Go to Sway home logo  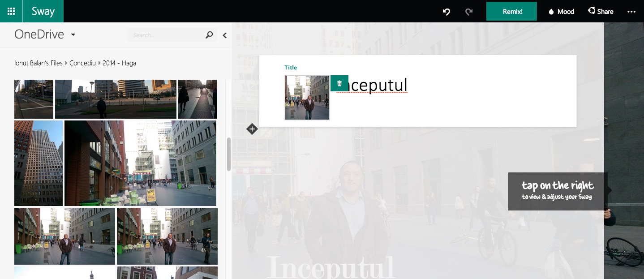pos(43,11)
